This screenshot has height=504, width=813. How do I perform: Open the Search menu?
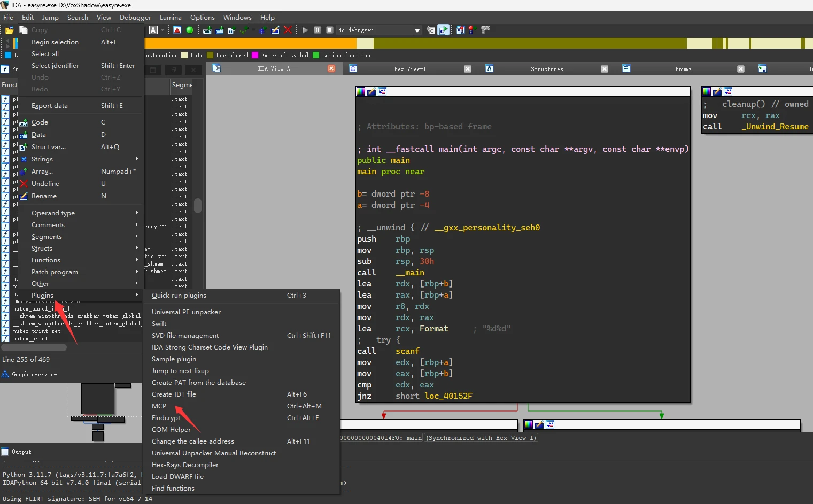[x=78, y=17]
